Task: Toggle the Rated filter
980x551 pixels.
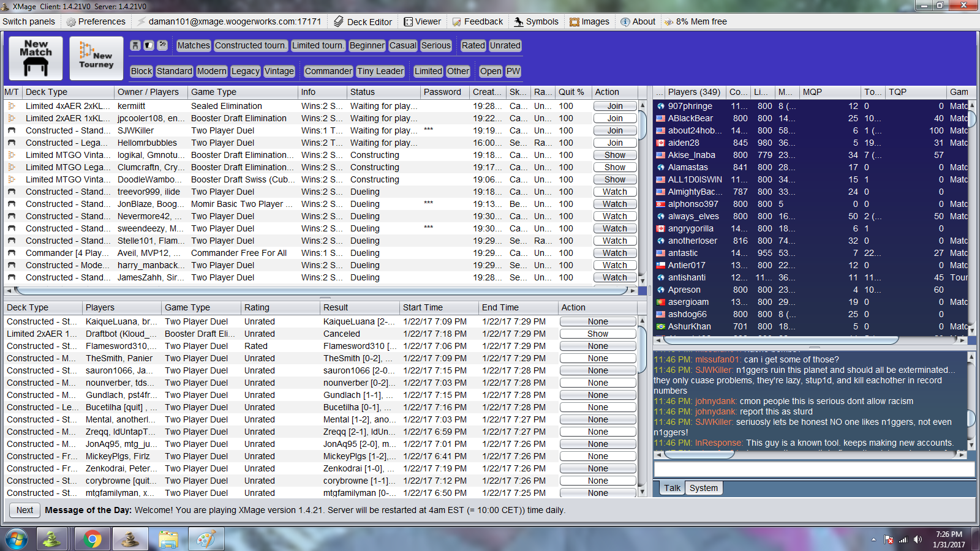Action: [473, 45]
